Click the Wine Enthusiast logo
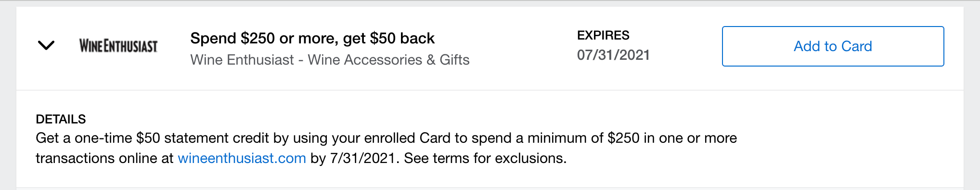The image size is (980, 190). 118,46
